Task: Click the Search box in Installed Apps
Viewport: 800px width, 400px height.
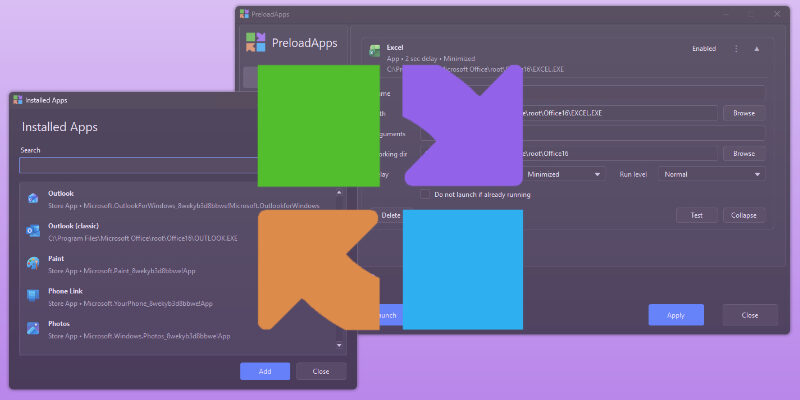Action: click(139, 165)
